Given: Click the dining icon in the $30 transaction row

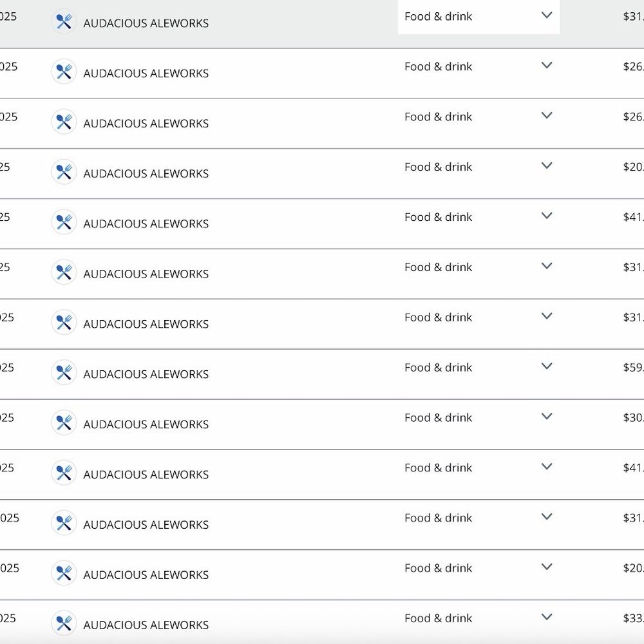Looking at the screenshot, I should [x=64, y=422].
